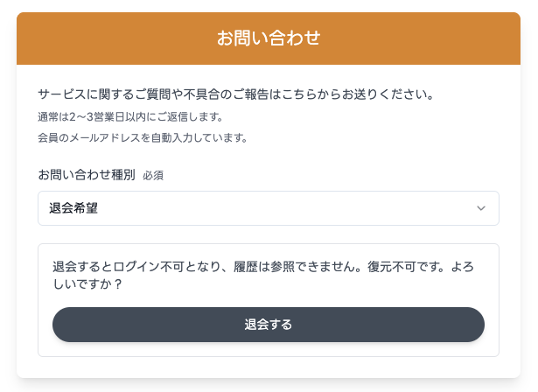This screenshot has height=392, width=538.
Task: Click the お問い合わせ header title
Action: 269,38
